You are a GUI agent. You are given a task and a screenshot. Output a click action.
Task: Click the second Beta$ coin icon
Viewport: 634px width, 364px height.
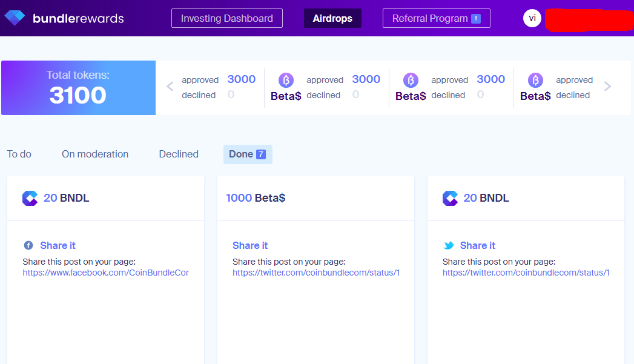point(411,80)
